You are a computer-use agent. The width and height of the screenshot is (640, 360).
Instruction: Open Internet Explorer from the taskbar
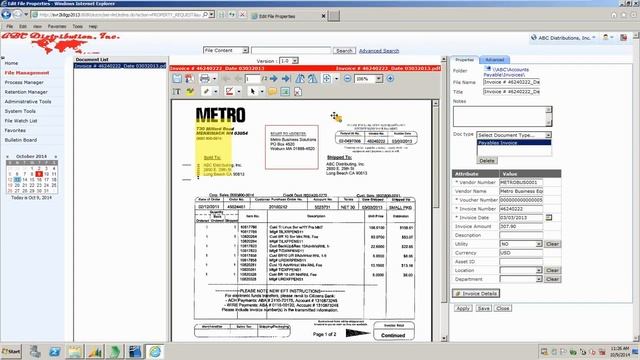click(x=155, y=351)
